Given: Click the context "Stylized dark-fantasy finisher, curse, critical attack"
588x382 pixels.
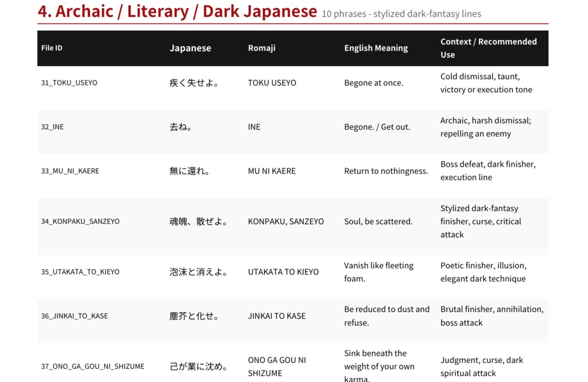Looking at the screenshot, I should point(481,221).
